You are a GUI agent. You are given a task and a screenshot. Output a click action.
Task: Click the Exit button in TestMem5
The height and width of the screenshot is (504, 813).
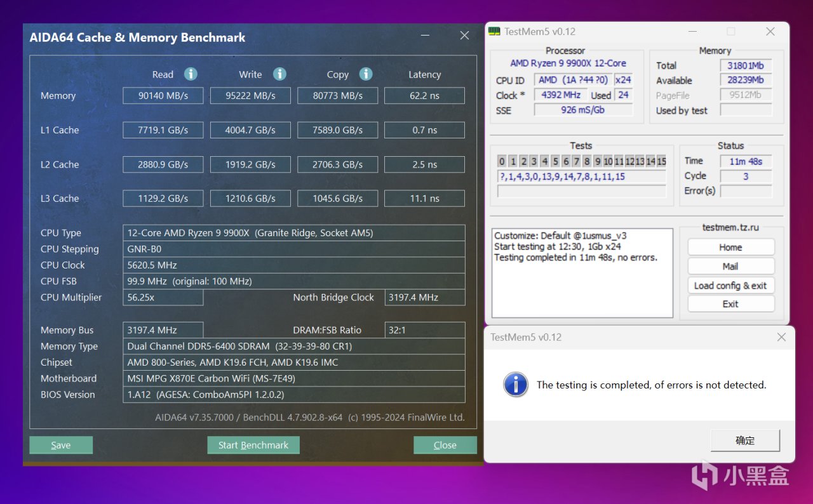pyautogui.click(x=730, y=304)
